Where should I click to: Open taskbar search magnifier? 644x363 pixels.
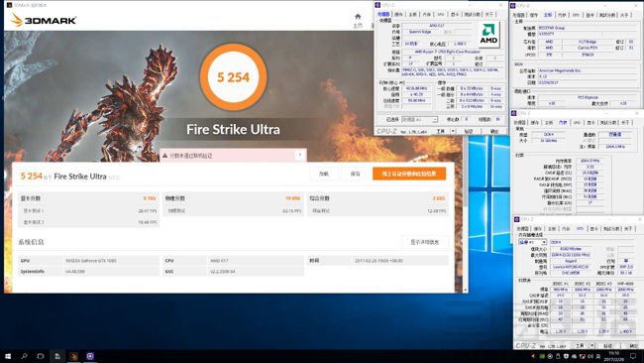tap(24, 356)
